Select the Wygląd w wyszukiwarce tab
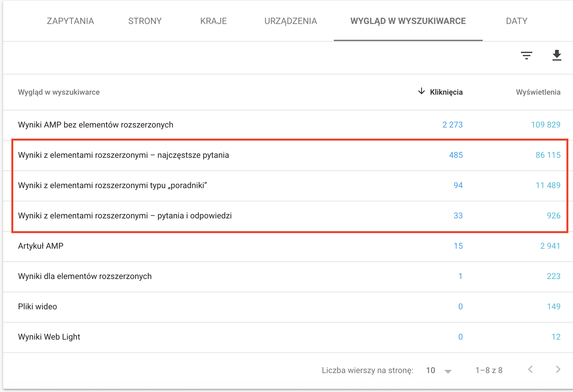This screenshot has height=392, width=573. (408, 21)
